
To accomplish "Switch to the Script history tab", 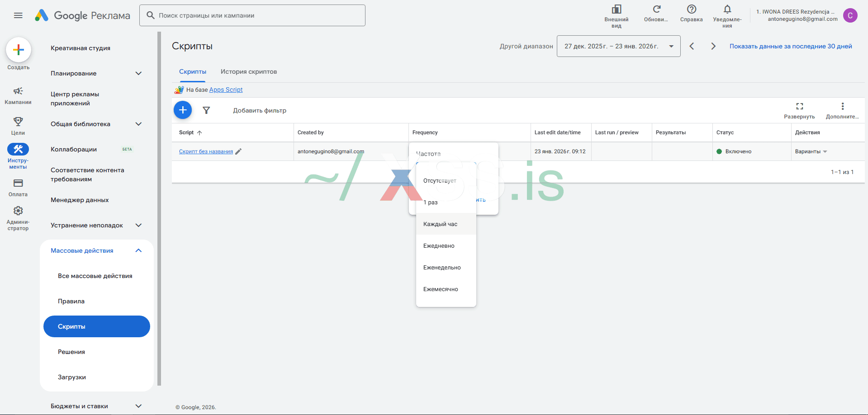I will 249,71.
